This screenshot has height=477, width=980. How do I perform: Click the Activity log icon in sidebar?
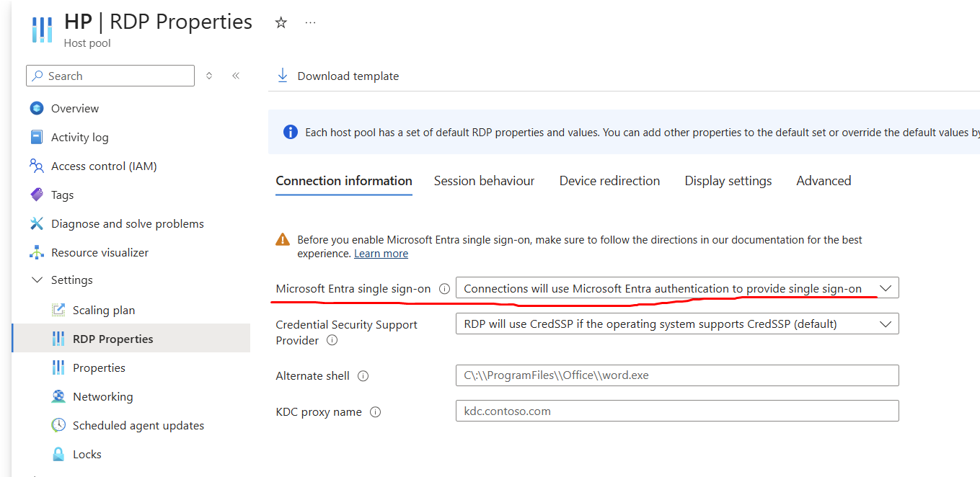pos(36,137)
